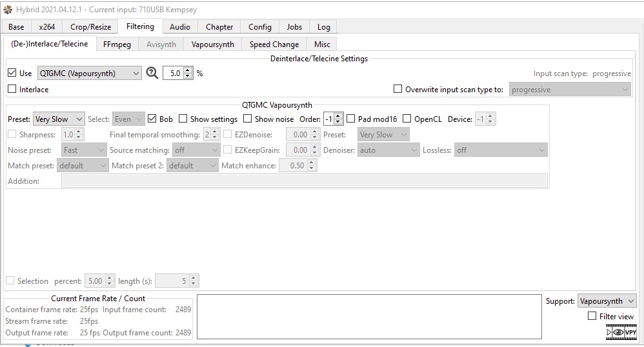Open the progressive scan type dropdown
644x347 pixels.
click(x=570, y=90)
